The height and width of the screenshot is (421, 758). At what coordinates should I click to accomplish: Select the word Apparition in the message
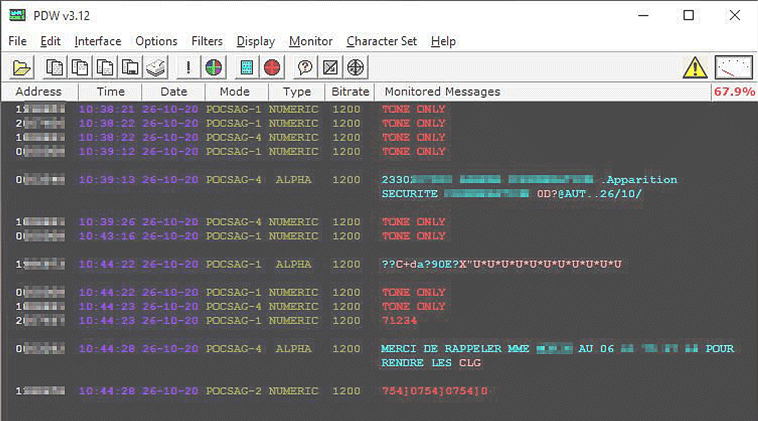[x=642, y=180]
